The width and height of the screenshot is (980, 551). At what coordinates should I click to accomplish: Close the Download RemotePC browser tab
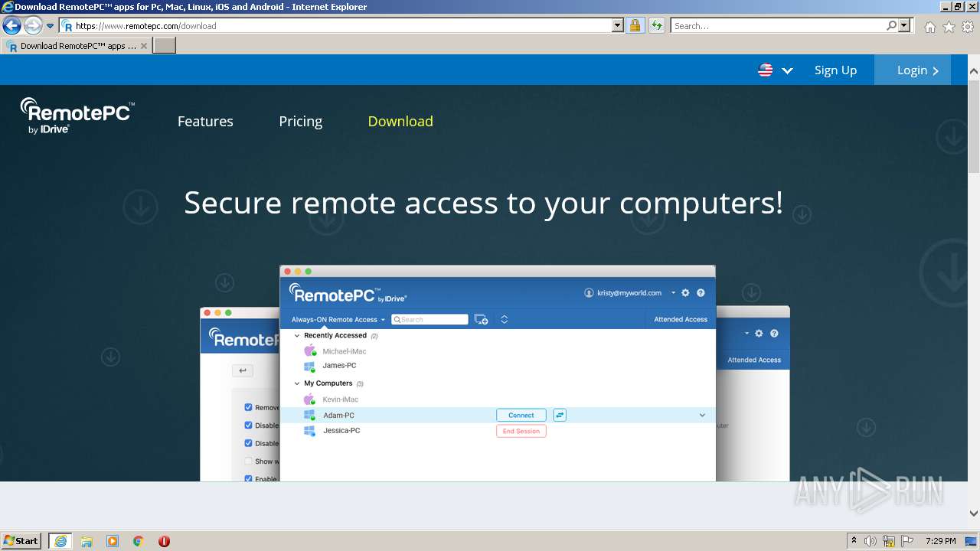point(144,46)
